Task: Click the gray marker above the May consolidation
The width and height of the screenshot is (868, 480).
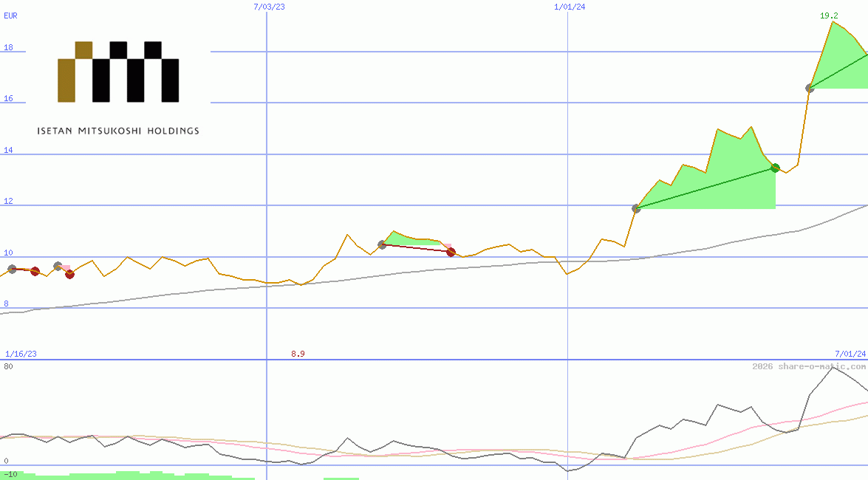Action: [x=383, y=244]
